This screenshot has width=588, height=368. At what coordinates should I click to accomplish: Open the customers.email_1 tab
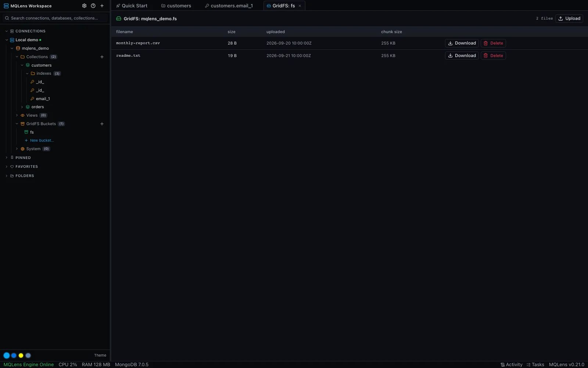[x=229, y=6]
